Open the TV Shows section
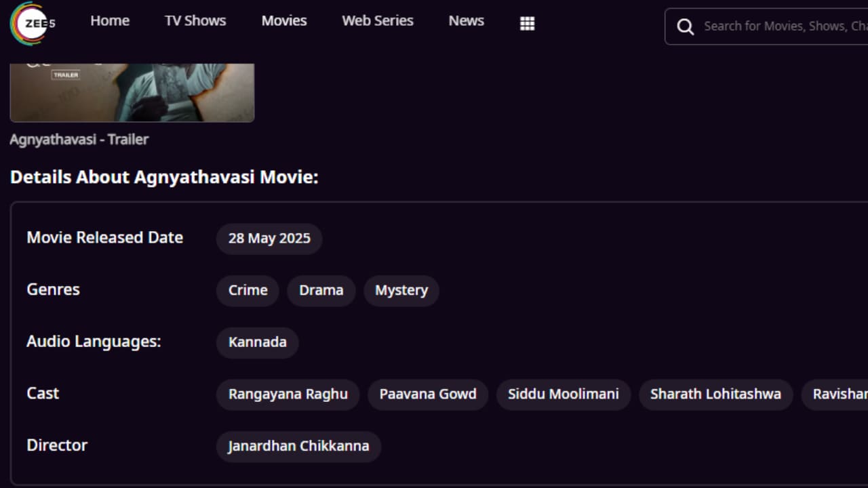 (195, 21)
